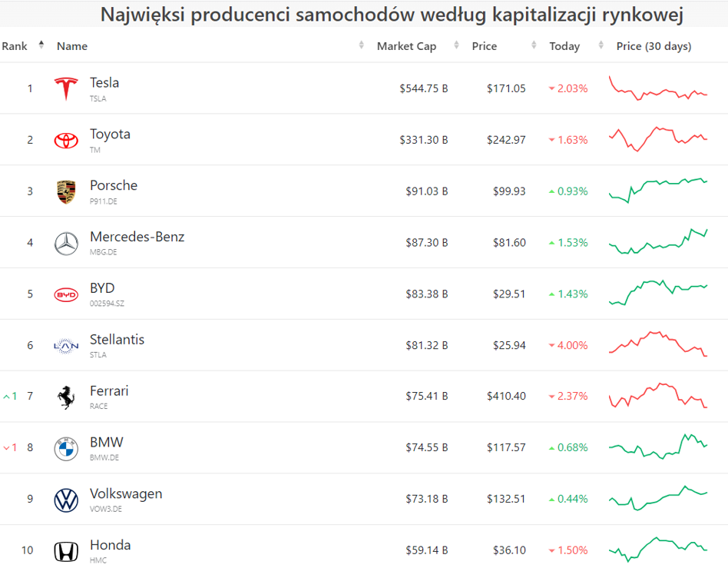
Task: Sort table by Rank column arrows
Action: coord(41,45)
